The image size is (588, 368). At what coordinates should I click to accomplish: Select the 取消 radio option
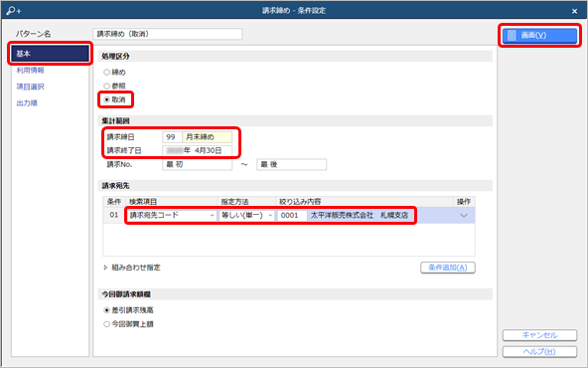(x=106, y=99)
